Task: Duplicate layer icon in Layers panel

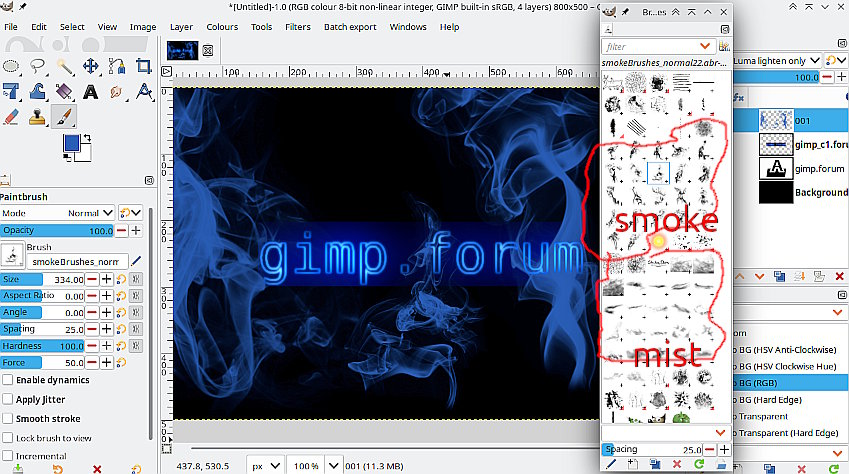Action: [x=780, y=276]
